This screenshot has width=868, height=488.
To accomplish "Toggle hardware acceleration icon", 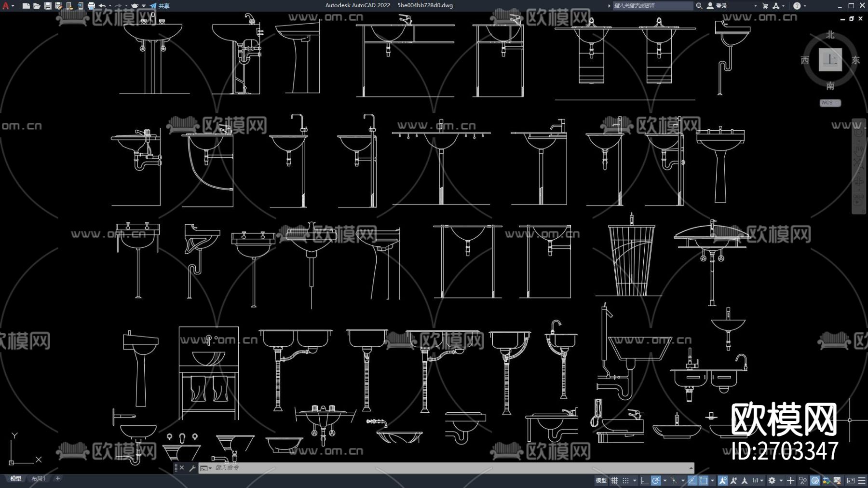I will point(815,480).
